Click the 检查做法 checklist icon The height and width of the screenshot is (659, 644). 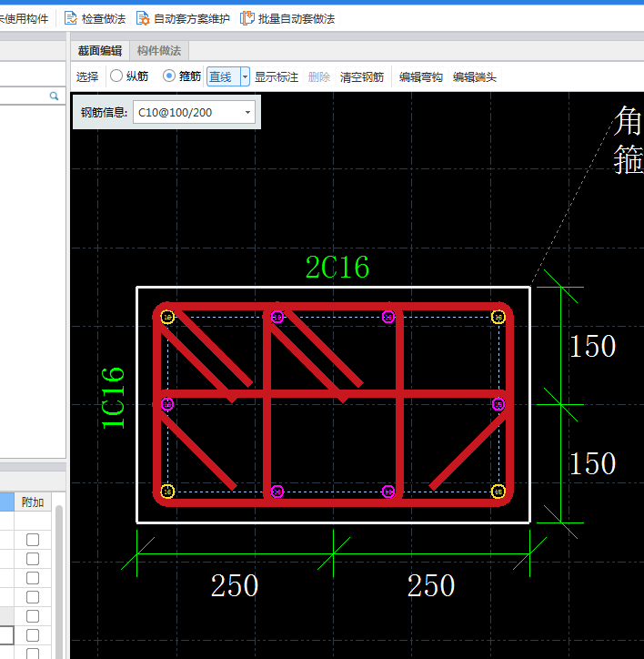click(x=71, y=18)
